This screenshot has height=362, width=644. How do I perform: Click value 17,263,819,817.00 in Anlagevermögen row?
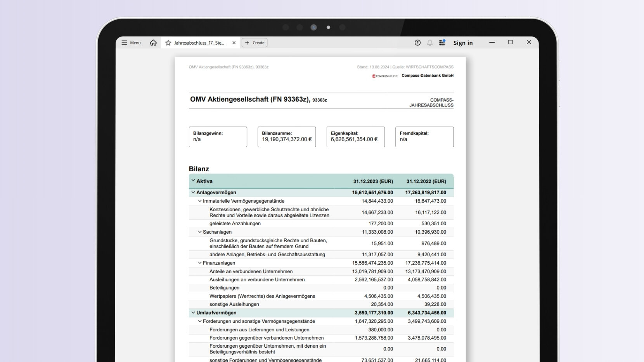point(426,193)
